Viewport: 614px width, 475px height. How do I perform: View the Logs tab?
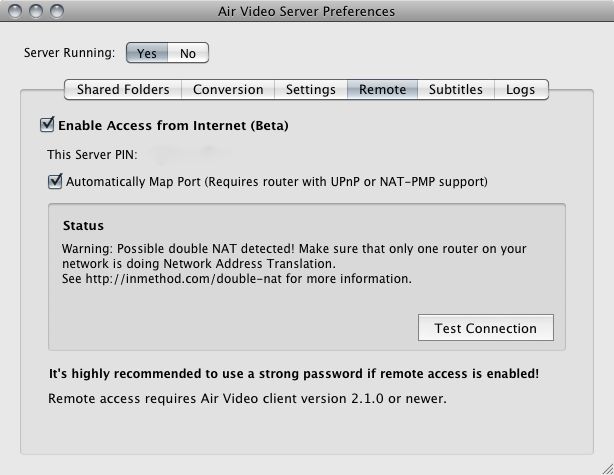point(520,90)
